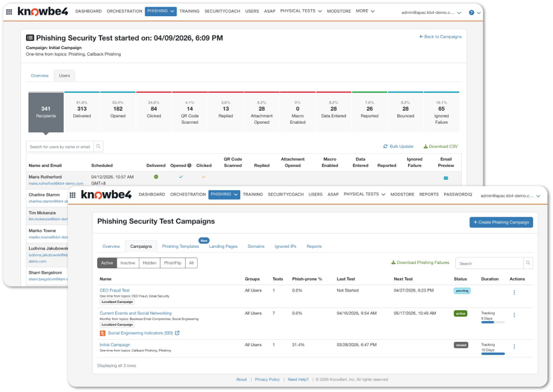553x392 pixels.
Task: Select the 26 Reported stat tile
Action: [369, 112]
